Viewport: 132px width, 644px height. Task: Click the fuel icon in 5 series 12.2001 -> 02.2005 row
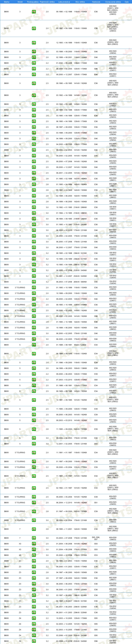click(x=34, y=444)
